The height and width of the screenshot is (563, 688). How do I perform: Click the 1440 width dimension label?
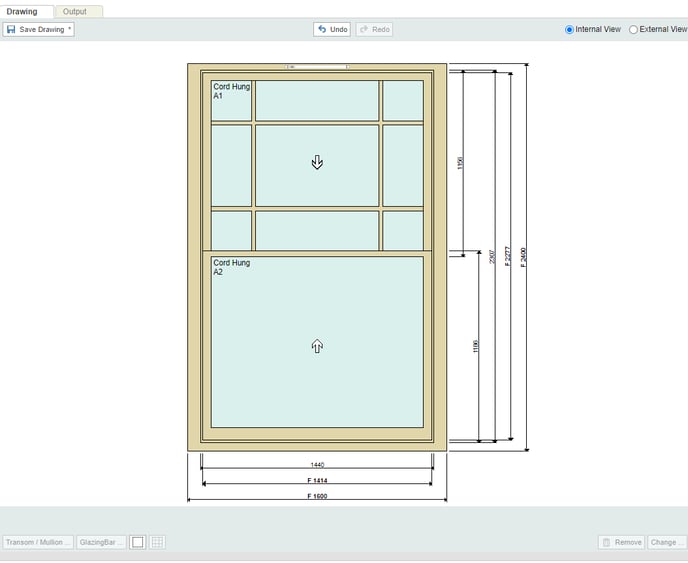coord(317,465)
